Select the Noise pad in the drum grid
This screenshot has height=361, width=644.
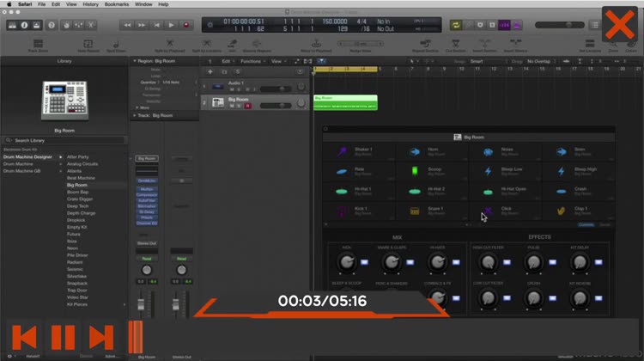506,152
